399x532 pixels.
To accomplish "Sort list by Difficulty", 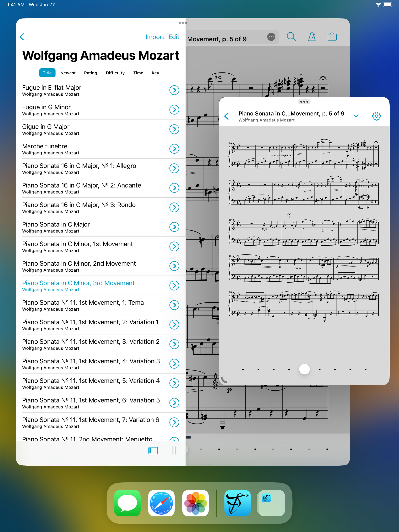I will (x=115, y=73).
